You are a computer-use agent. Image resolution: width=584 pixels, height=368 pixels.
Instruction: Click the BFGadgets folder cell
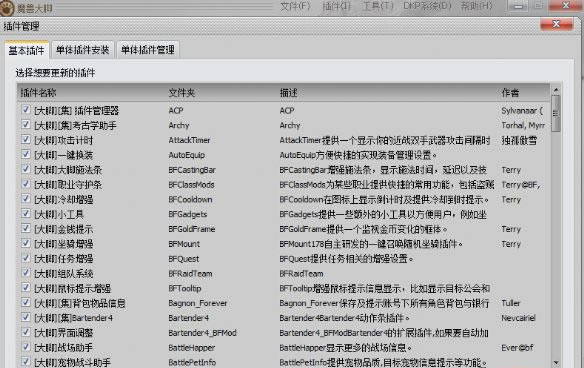[188, 215]
